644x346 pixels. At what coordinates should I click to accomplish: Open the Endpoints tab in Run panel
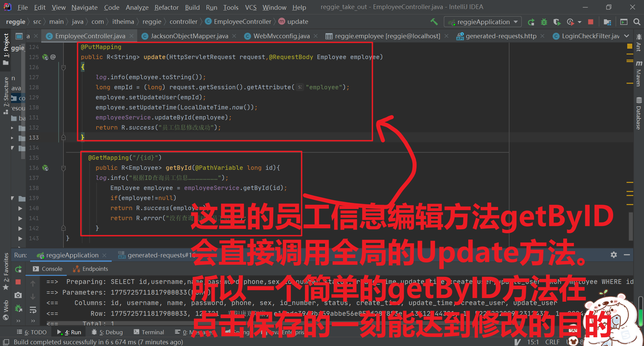click(x=91, y=269)
